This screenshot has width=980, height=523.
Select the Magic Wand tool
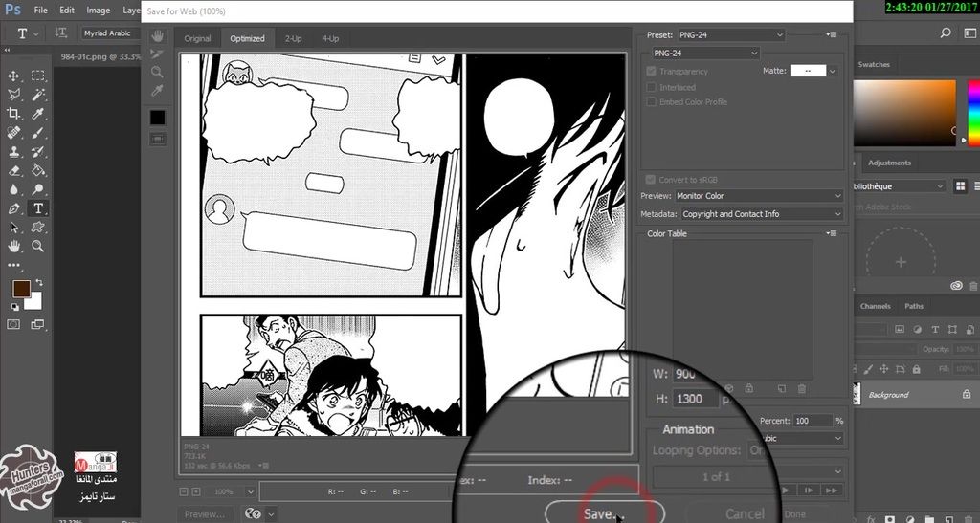click(38, 95)
